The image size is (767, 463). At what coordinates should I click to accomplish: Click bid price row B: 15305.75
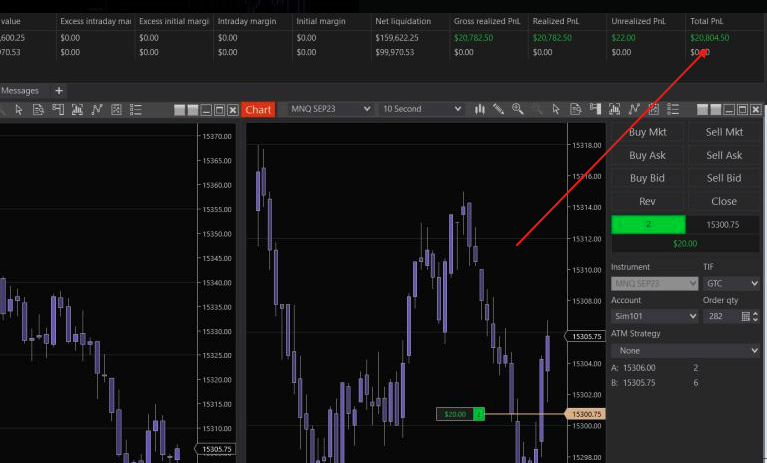tap(655, 383)
